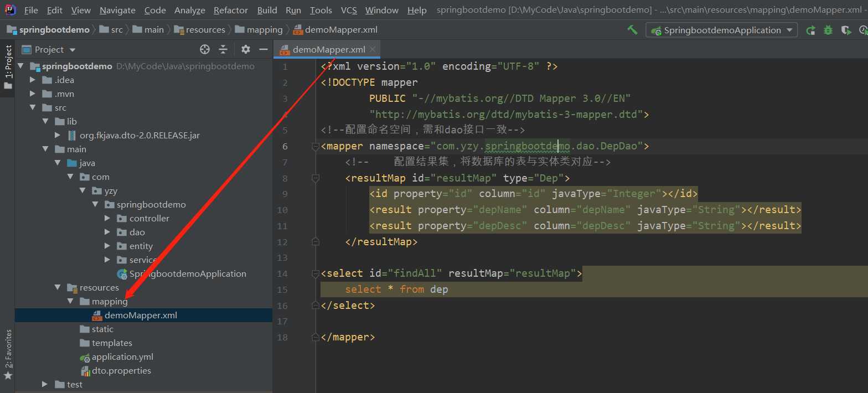Click the demoMapper.xml icon in the breadcrumb bar

click(297, 30)
